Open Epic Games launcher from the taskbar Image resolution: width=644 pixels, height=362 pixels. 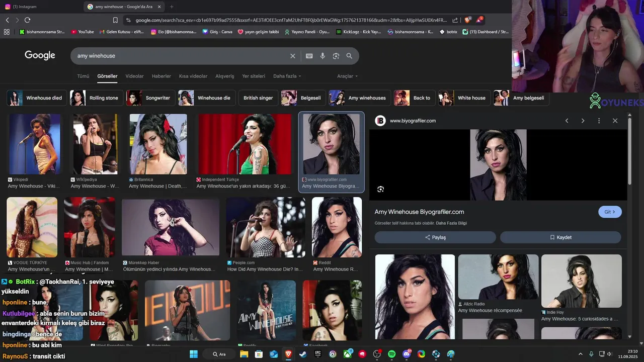click(317, 354)
